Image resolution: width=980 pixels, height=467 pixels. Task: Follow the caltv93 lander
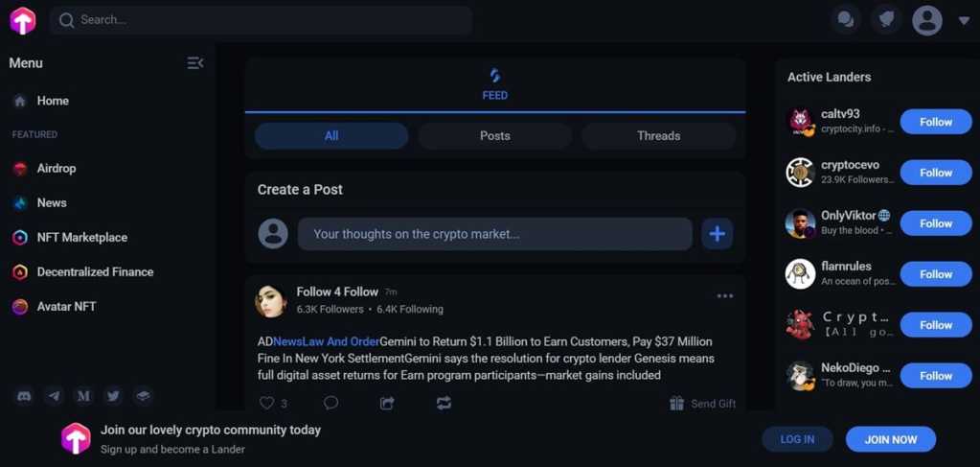coord(935,122)
